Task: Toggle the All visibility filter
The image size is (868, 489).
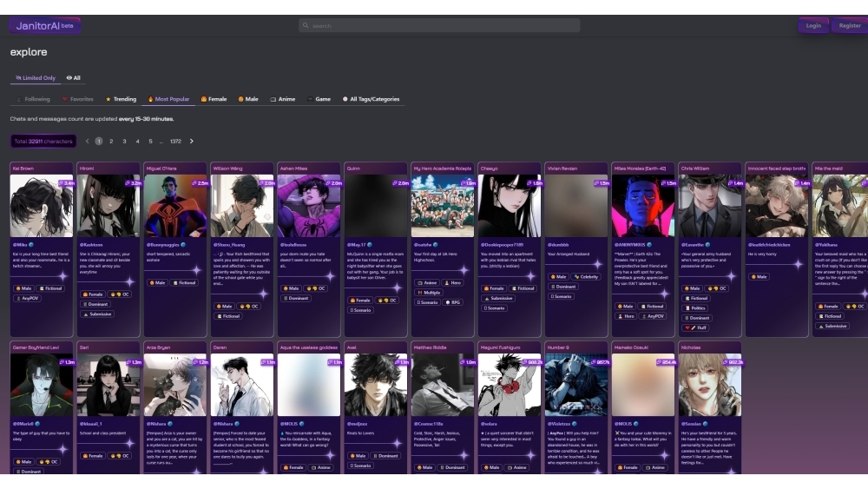Action: tap(74, 78)
